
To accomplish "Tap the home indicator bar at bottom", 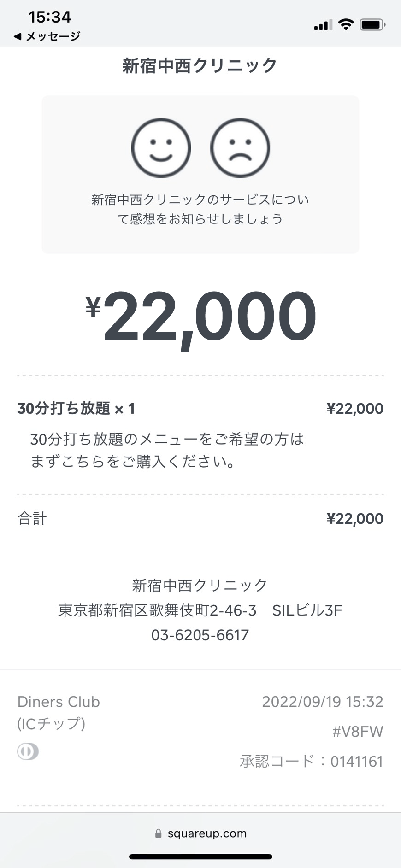I will click(x=200, y=857).
